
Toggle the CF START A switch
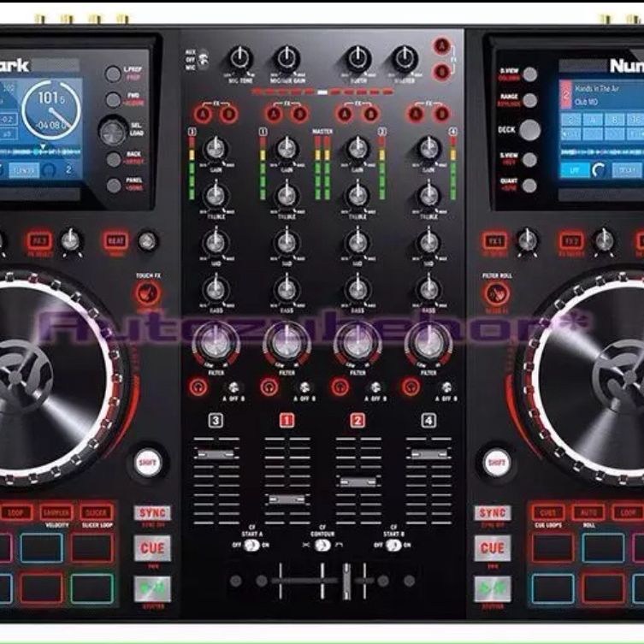pyautogui.click(x=251, y=546)
